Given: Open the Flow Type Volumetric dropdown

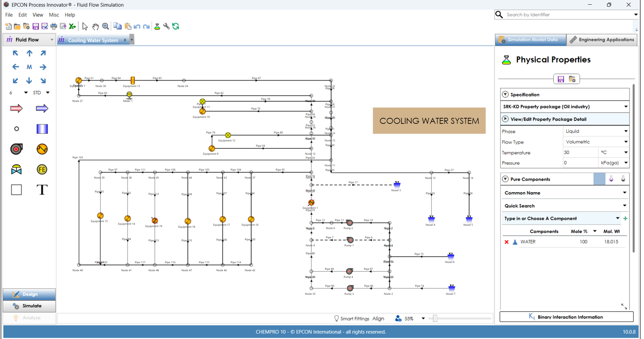Looking at the screenshot, I should [626, 142].
